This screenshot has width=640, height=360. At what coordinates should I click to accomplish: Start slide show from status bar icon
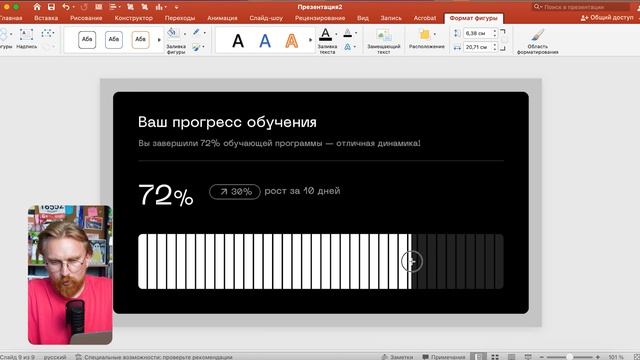(x=528, y=357)
